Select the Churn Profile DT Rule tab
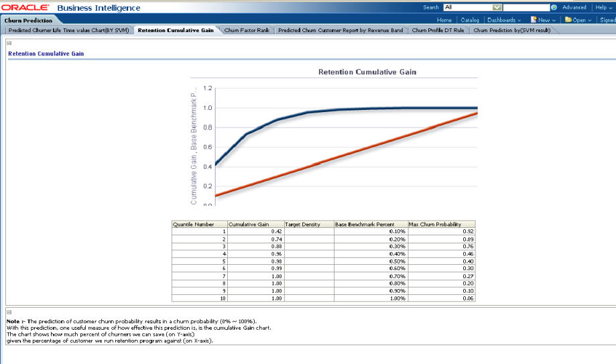The image size is (616, 364). coord(436,30)
